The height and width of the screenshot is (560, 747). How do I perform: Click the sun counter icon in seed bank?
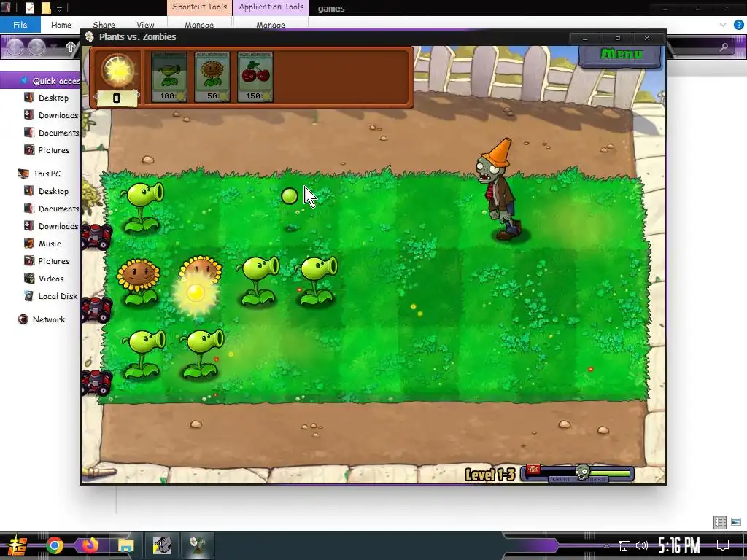(x=117, y=71)
